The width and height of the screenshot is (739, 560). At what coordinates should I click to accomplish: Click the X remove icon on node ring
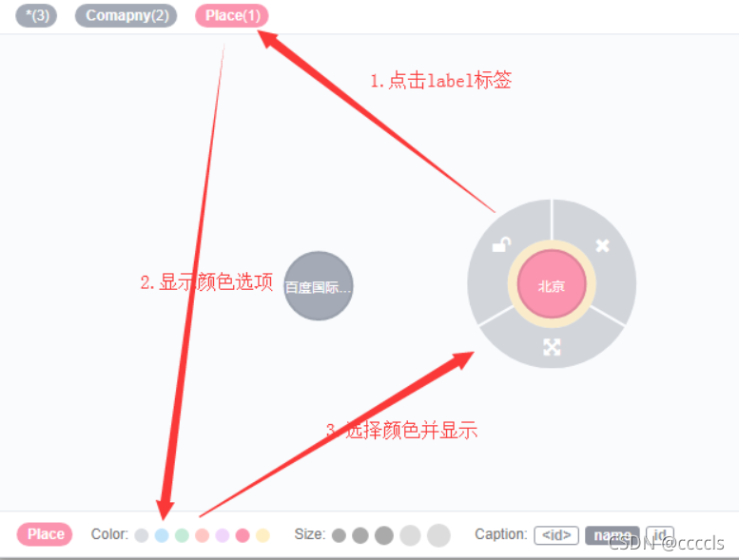(x=602, y=245)
